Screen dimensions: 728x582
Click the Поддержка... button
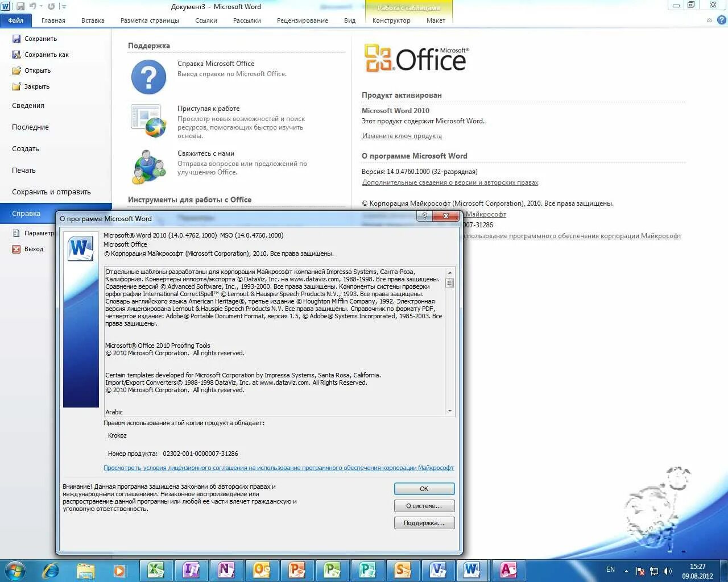pyautogui.click(x=424, y=523)
